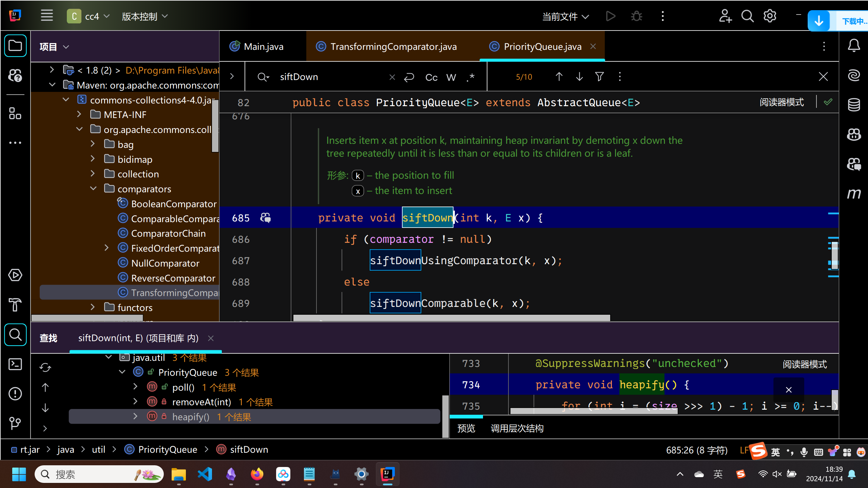
Task: Filter search results funnel icon
Action: tap(599, 77)
